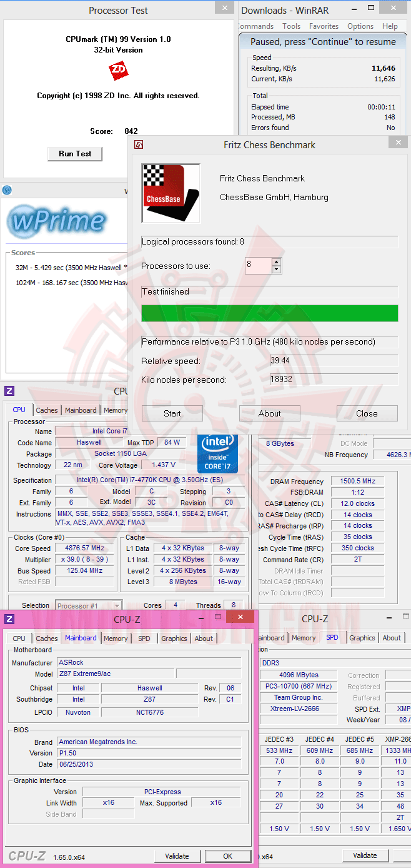Click the Nuvoton LPCIO field

pos(78,712)
